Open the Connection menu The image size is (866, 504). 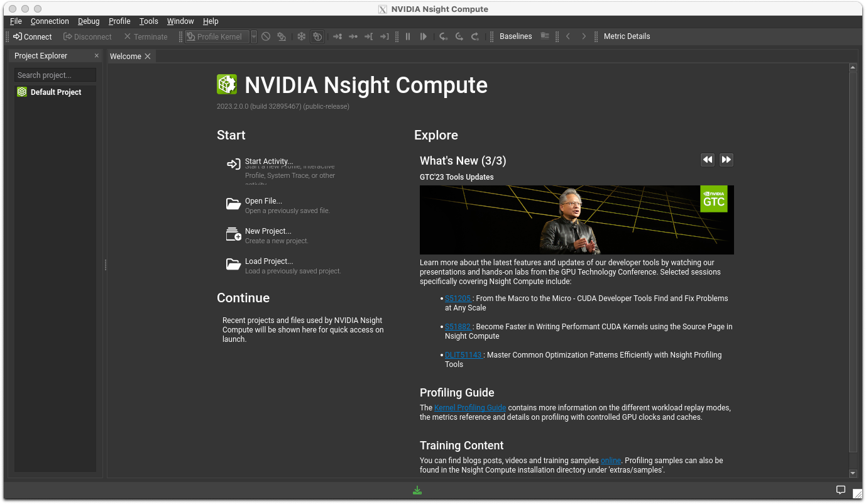pyautogui.click(x=50, y=21)
